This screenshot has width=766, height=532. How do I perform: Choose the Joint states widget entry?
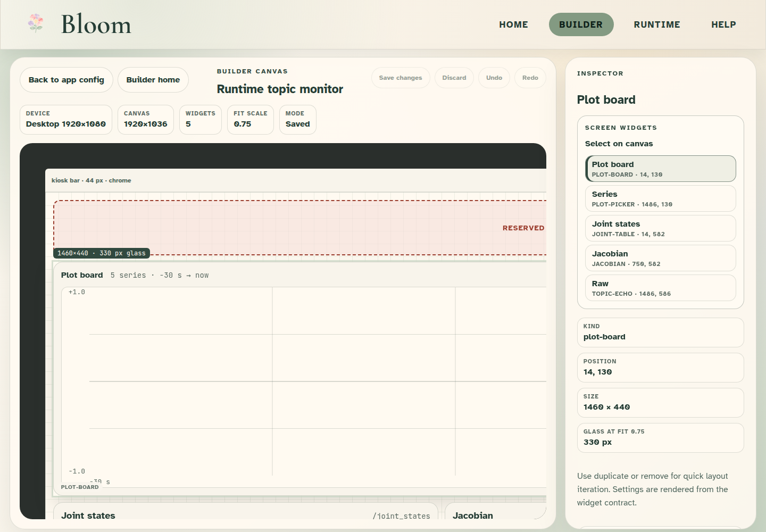[x=661, y=228]
